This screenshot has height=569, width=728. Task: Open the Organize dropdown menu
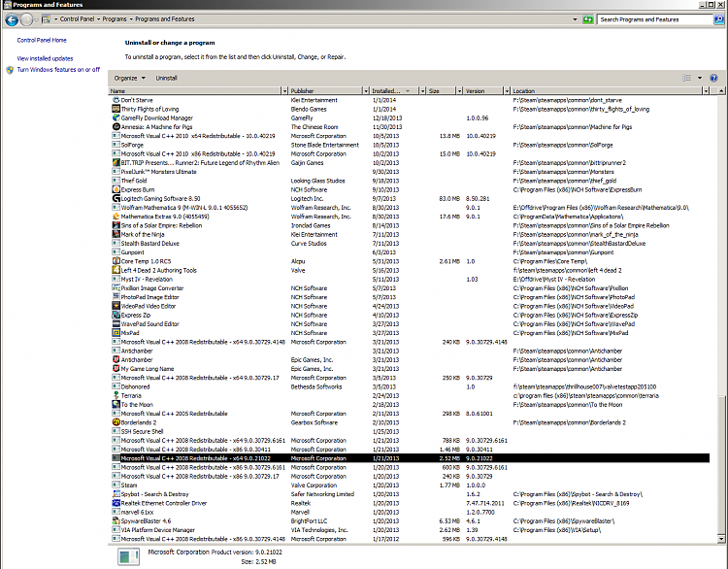point(129,78)
